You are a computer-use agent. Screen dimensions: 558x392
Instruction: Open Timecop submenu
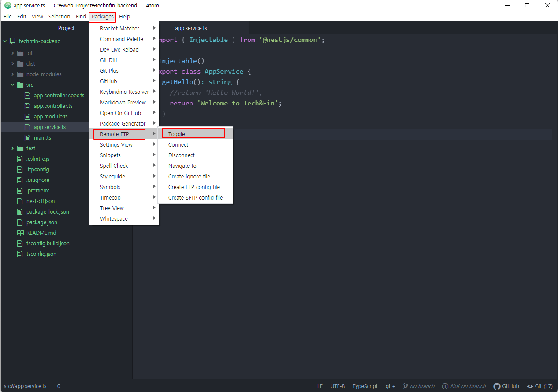pos(124,197)
